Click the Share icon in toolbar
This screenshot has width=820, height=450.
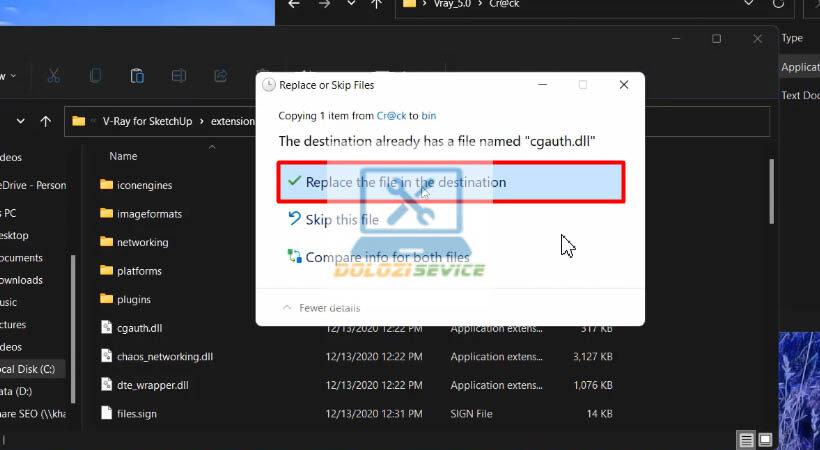pos(220,76)
